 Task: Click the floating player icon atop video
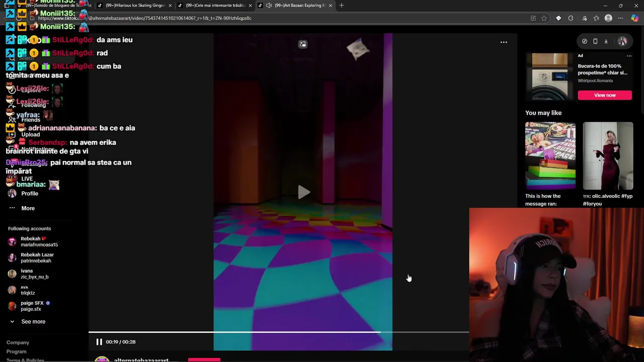point(303,44)
